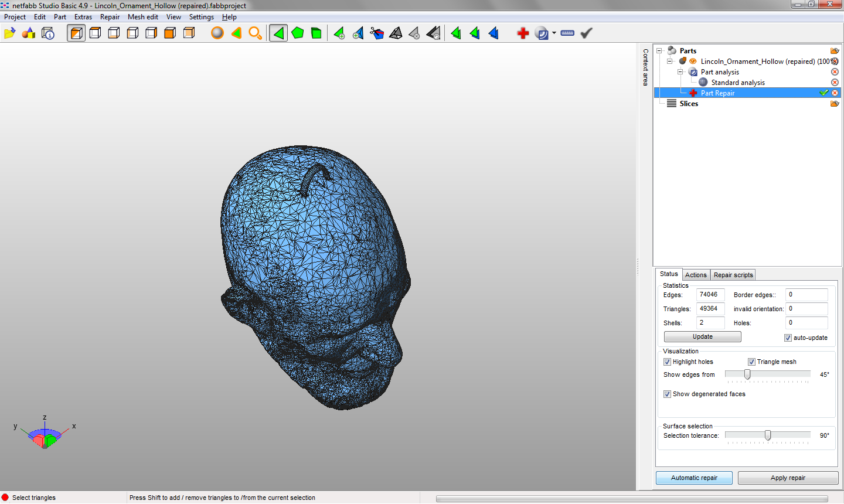The width and height of the screenshot is (844, 504).
Task: Click the open project folder icon
Action: [9, 33]
